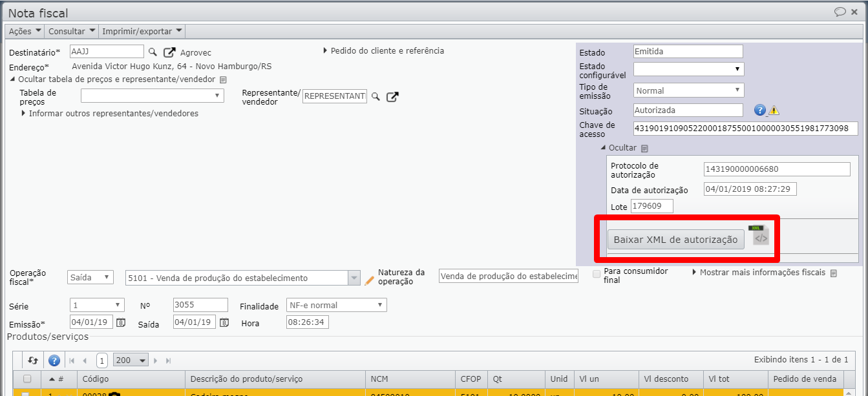Click the Nº field showing 3055
868x396 pixels.
tap(200, 305)
